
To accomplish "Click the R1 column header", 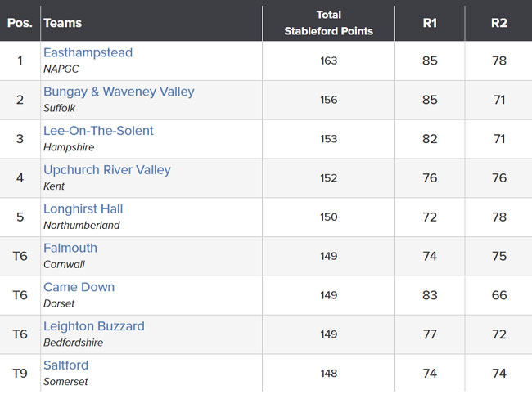I will [x=430, y=23].
